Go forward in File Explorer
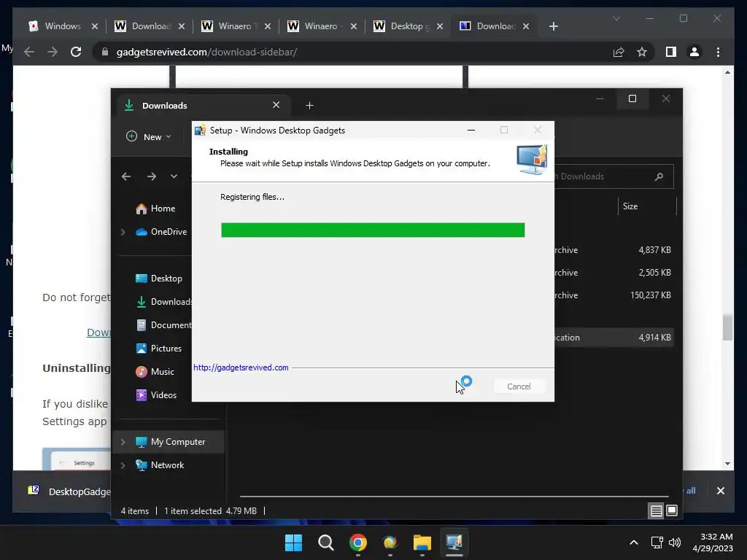 click(152, 176)
